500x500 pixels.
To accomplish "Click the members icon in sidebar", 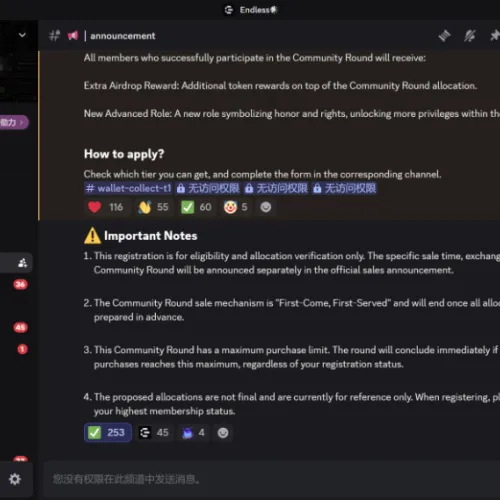I will pos(22,263).
